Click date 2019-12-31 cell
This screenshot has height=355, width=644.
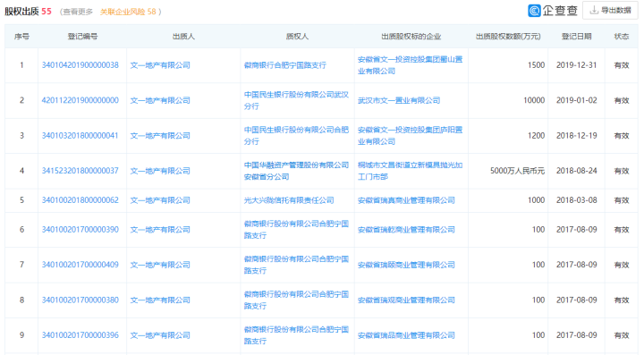point(577,65)
